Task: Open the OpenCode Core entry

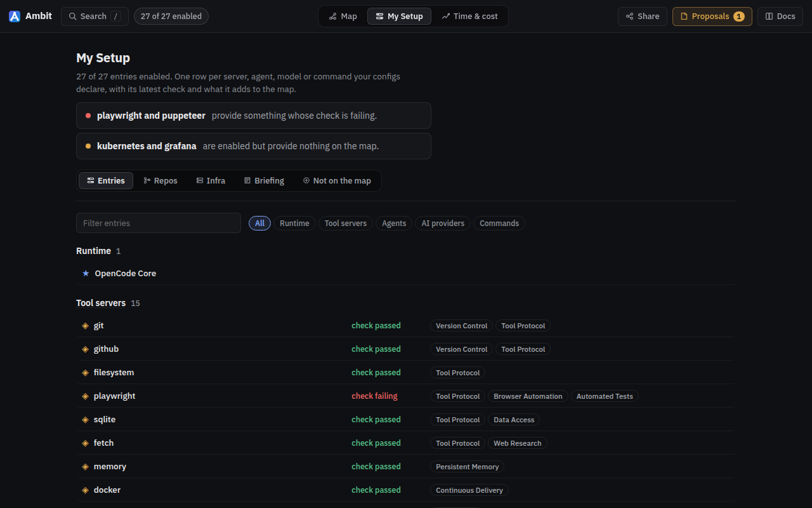Action: (406, 273)
